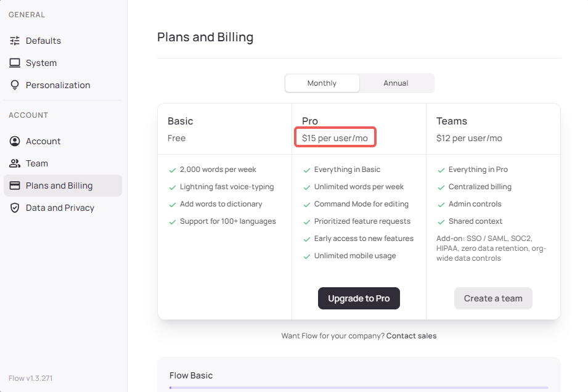Follow the Contact sales link

(411, 336)
